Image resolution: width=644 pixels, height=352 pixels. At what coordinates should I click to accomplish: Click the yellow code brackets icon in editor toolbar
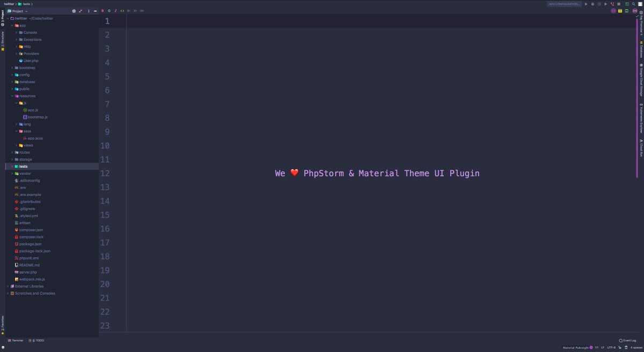pyautogui.click(x=122, y=11)
